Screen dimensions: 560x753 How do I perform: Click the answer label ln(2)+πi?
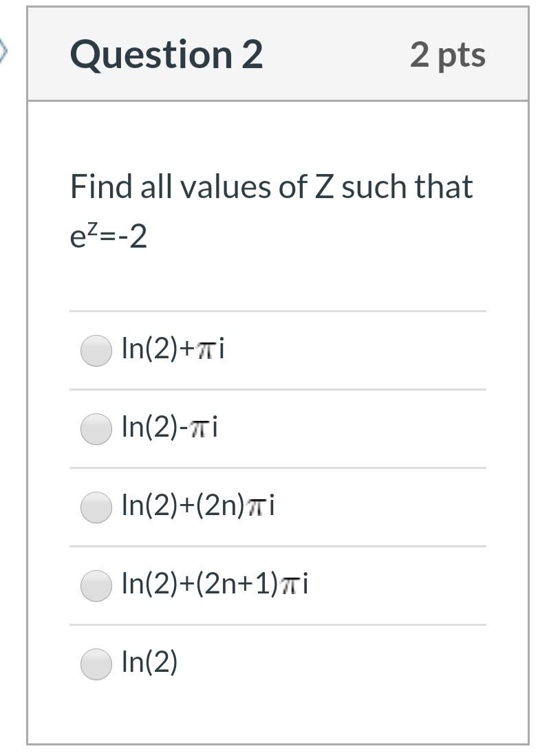click(174, 349)
